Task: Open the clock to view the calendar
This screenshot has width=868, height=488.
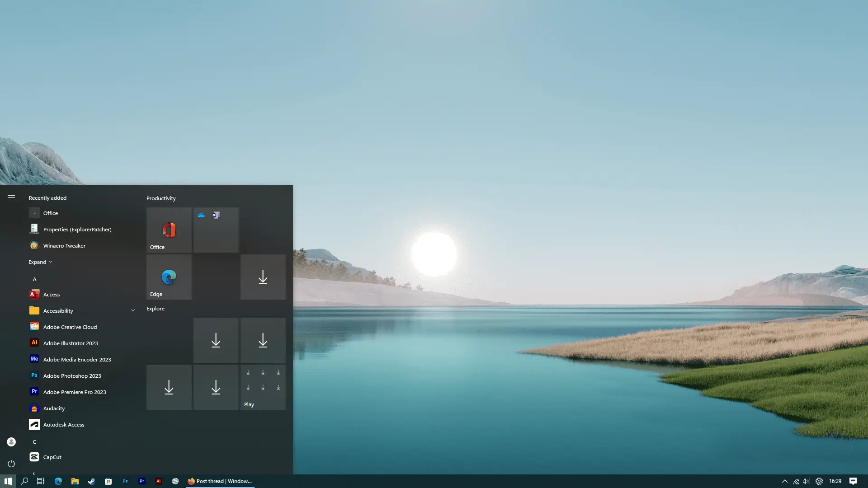Action: [x=835, y=481]
